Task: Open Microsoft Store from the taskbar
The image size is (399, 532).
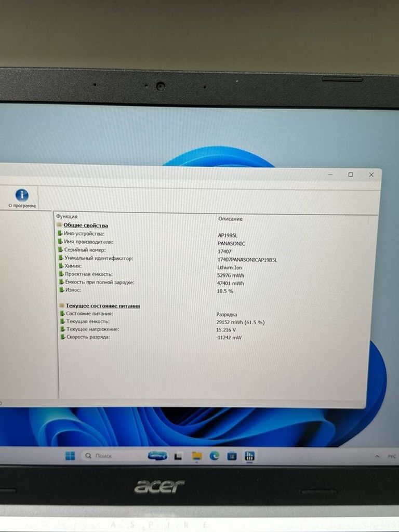Action: [x=232, y=456]
